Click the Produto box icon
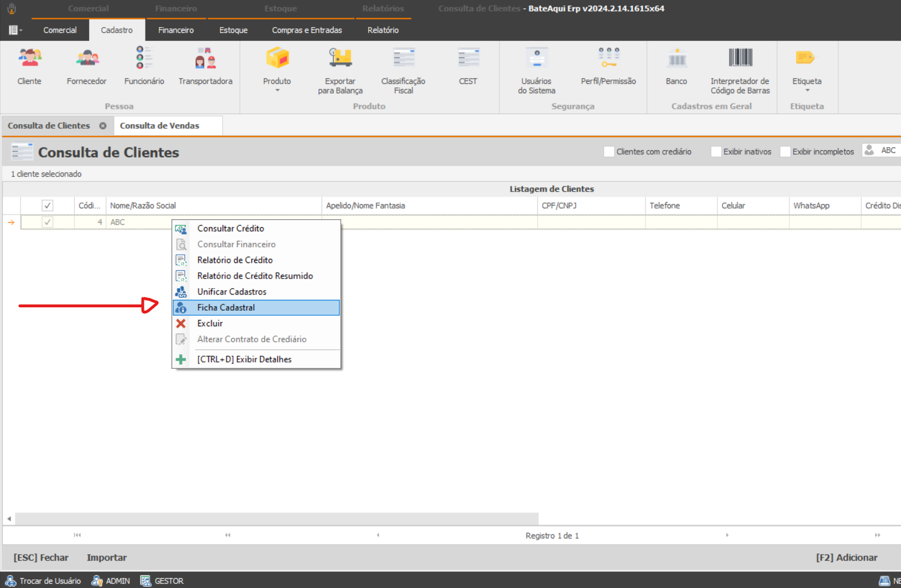Image resolution: width=901 pixels, height=588 pixels. (277, 58)
